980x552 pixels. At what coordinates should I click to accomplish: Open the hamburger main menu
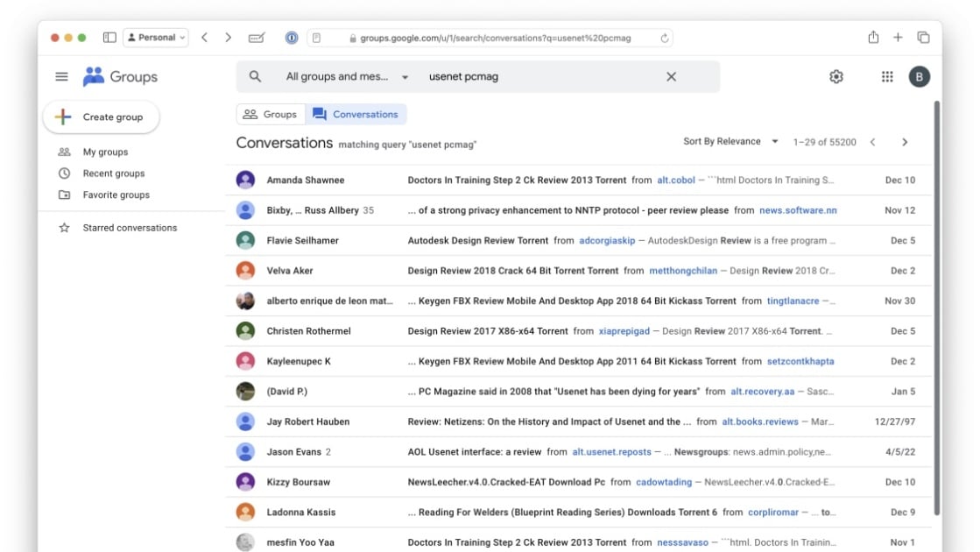[x=61, y=77]
